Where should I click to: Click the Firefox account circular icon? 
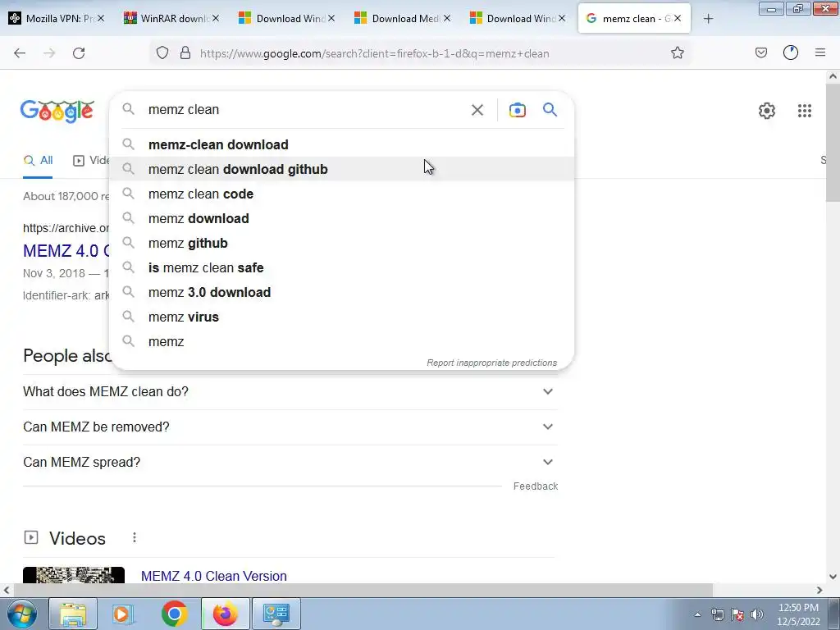[x=790, y=52]
